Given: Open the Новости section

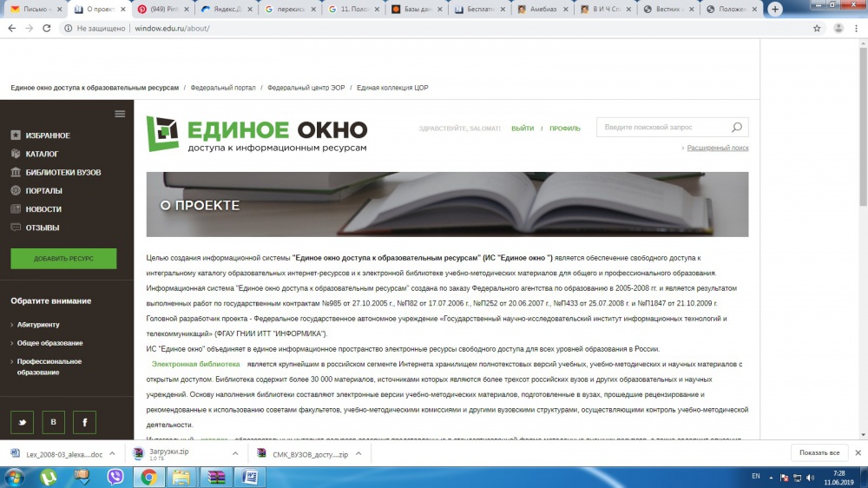Looking at the screenshot, I should point(36,209).
